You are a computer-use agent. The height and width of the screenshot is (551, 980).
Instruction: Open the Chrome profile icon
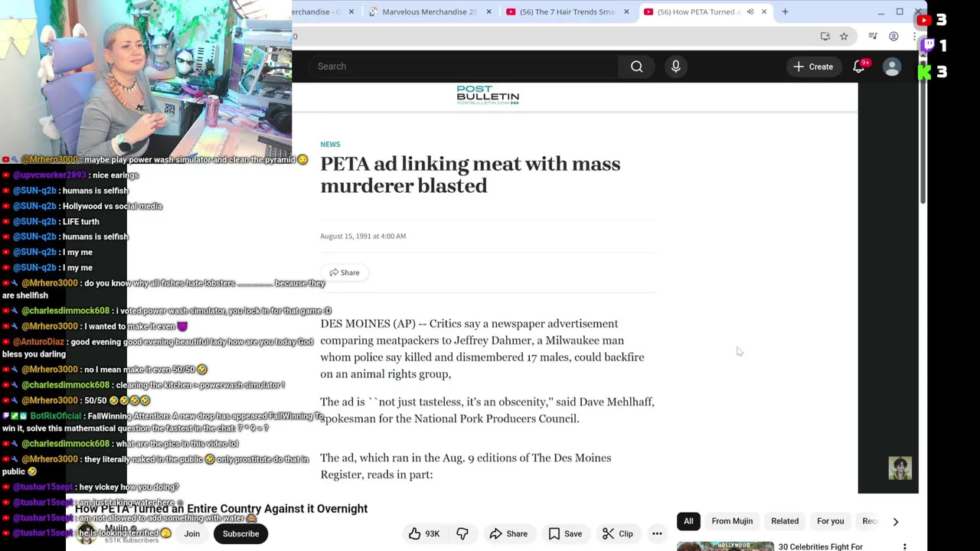[893, 36]
